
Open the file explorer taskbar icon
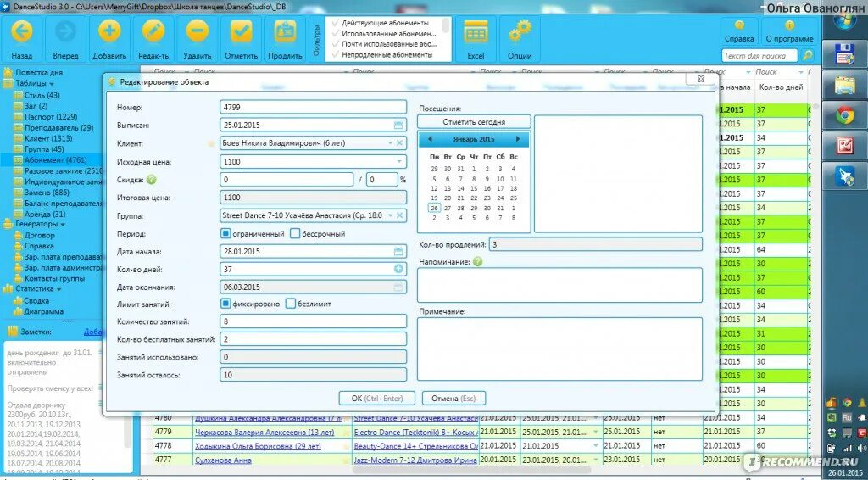coord(845,86)
